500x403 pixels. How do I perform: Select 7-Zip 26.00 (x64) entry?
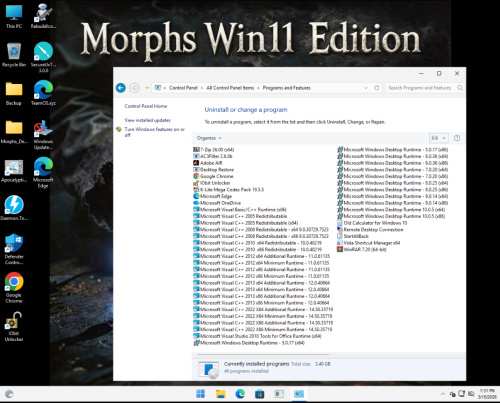214,149
